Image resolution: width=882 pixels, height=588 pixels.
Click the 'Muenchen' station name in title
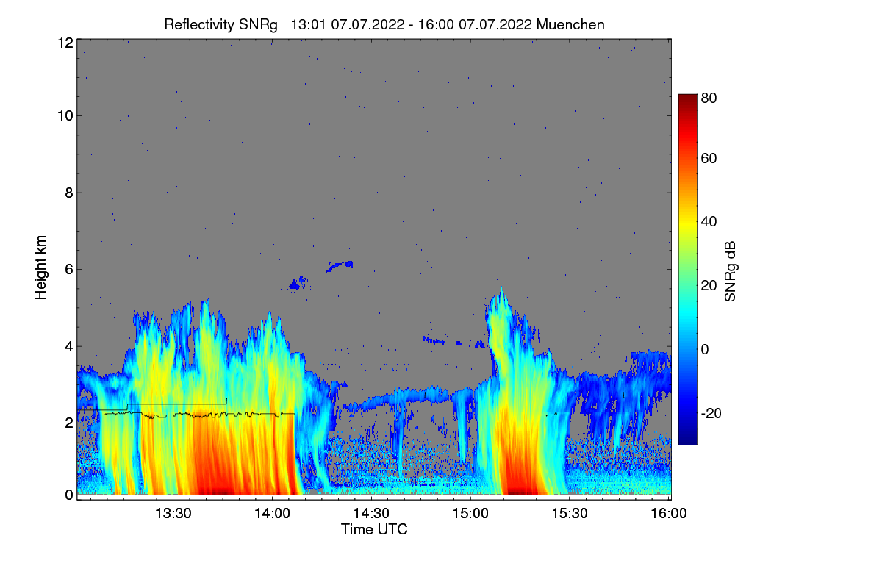(570, 24)
